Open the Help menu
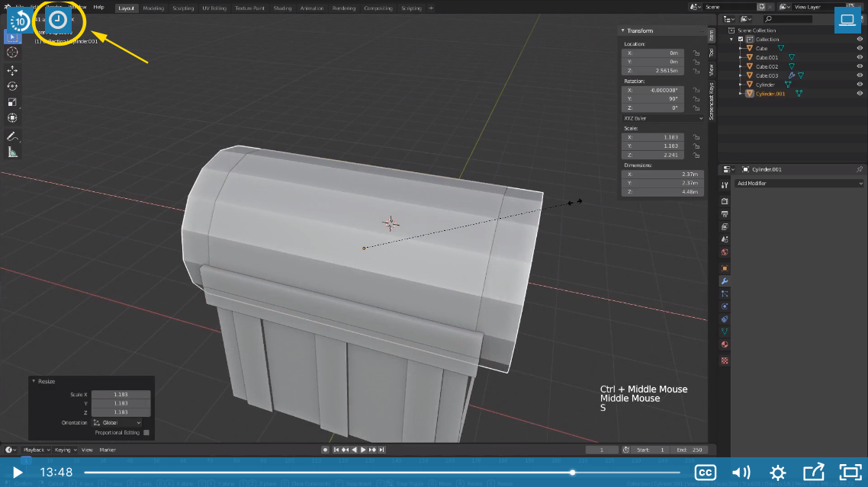The height and width of the screenshot is (487, 868). (98, 7)
